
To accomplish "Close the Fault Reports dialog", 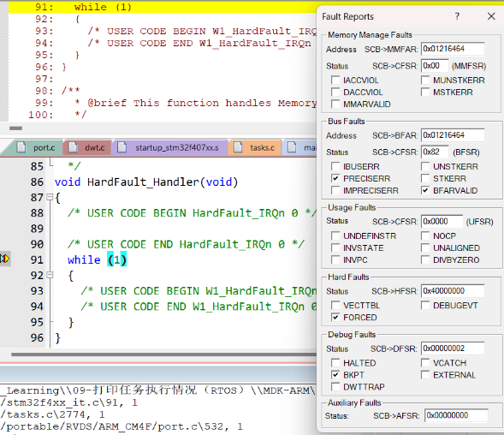I will click(x=491, y=16).
